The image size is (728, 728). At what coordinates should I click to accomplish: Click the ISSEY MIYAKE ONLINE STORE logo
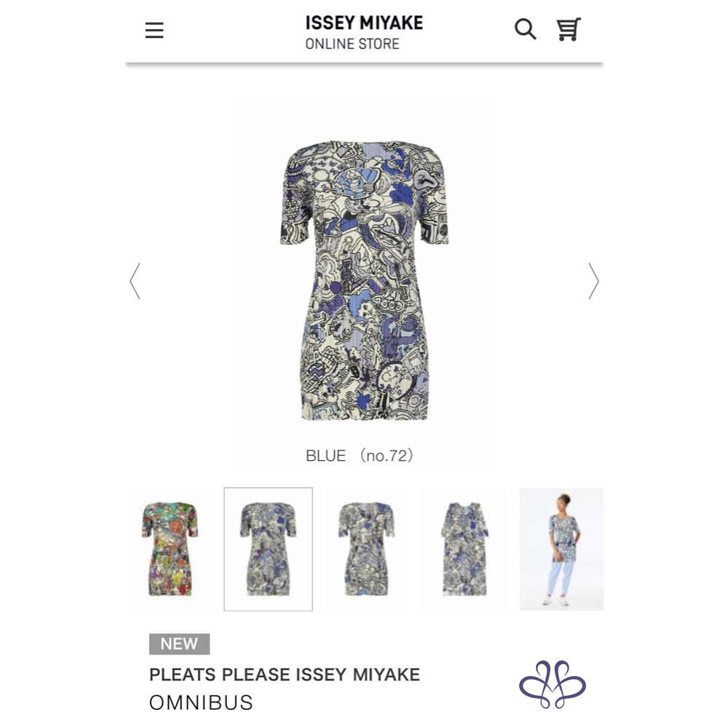(364, 33)
